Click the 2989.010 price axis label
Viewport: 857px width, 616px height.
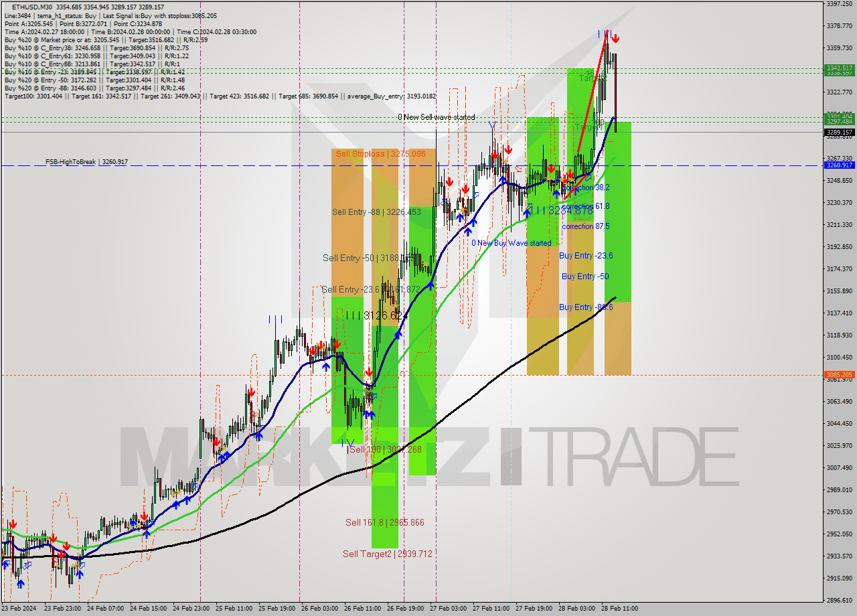click(x=840, y=490)
